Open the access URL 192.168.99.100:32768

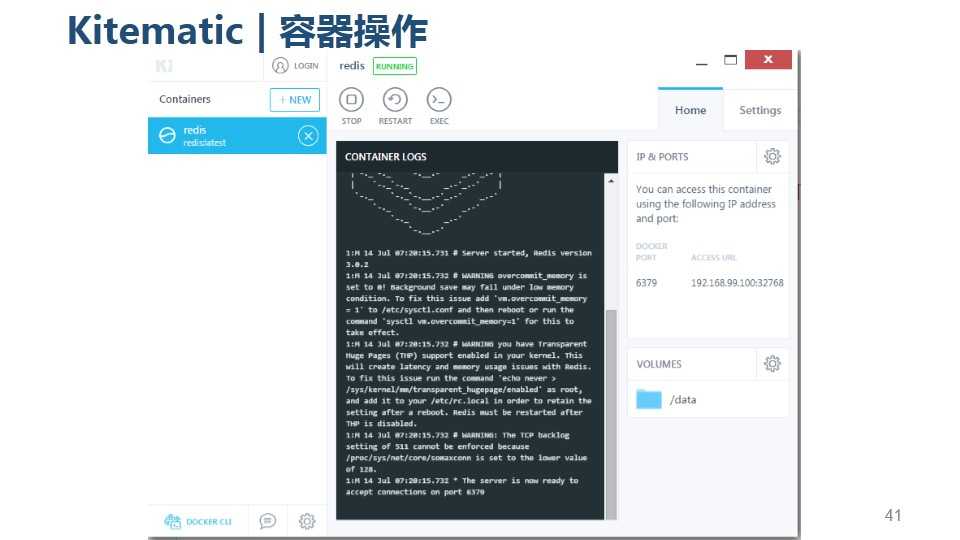point(737,283)
